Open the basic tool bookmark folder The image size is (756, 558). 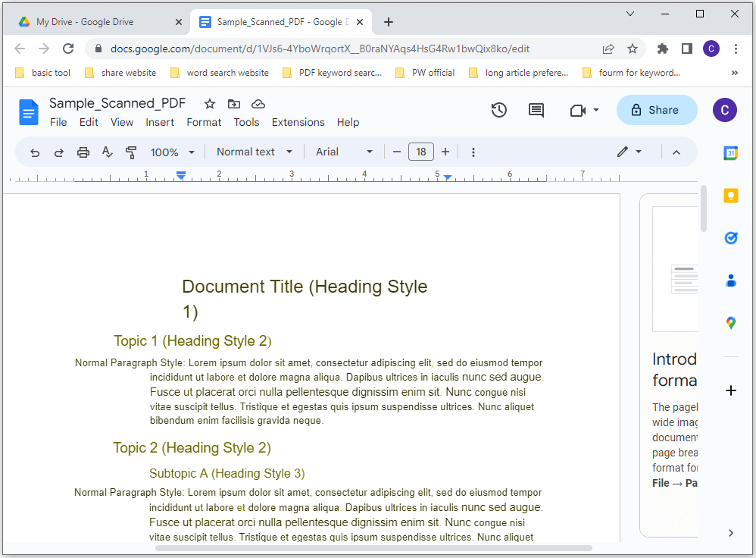click(43, 73)
